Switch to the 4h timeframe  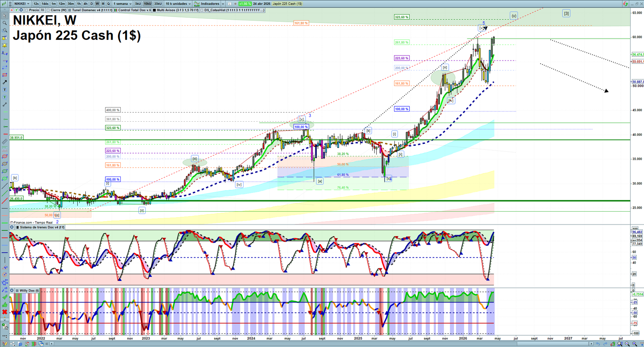pos(85,4)
